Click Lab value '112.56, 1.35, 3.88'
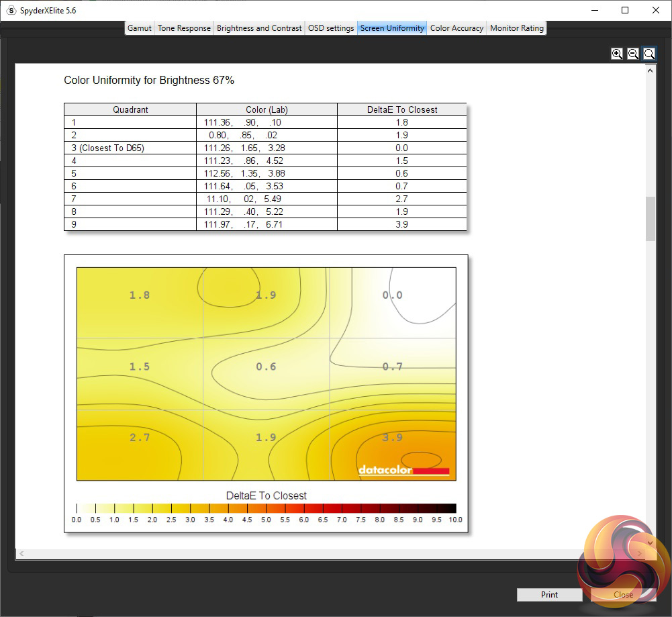Screen dimensions: 672x617 pyautogui.click(x=244, y=173)
